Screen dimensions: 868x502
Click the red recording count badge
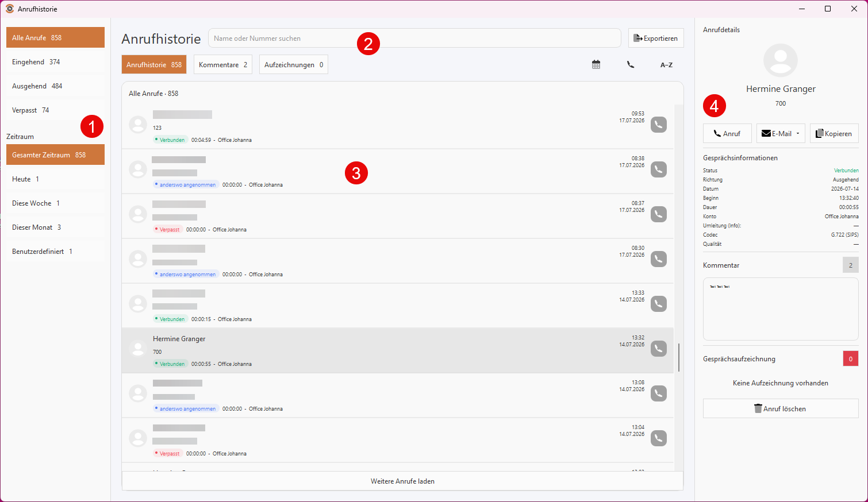click(851, 359)
